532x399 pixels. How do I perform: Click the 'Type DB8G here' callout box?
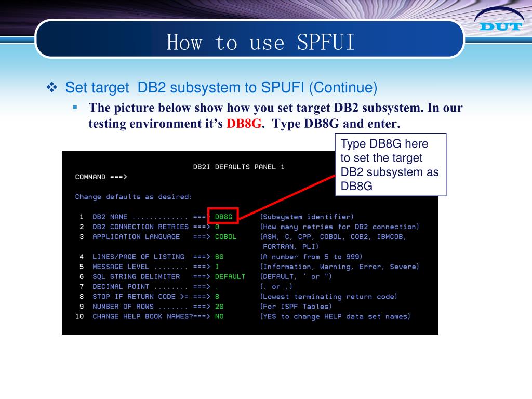[x=391, y=165]
